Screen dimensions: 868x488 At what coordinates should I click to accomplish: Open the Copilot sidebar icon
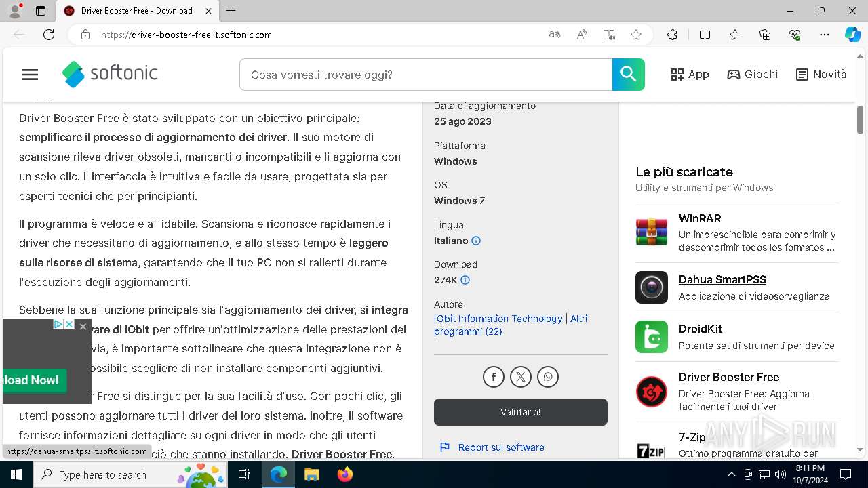pos(853,35)
